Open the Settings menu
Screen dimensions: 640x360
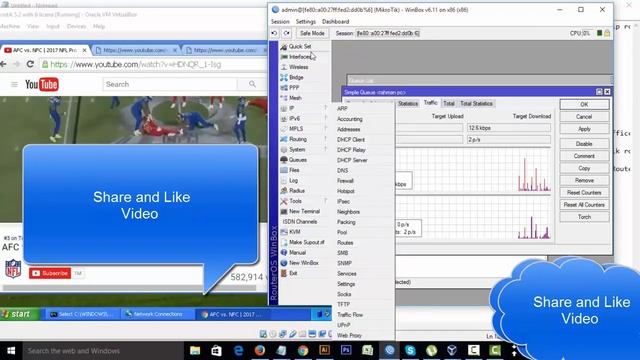point(306,22)
